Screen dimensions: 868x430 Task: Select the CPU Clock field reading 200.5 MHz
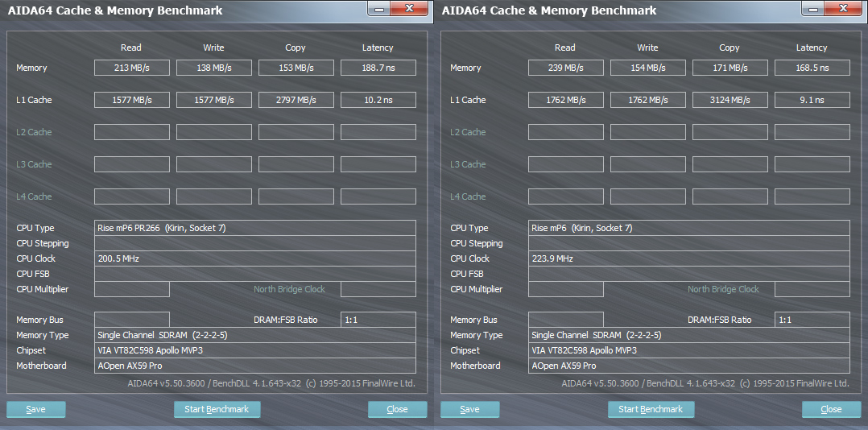pyautogui.click(x=254, y=258)
